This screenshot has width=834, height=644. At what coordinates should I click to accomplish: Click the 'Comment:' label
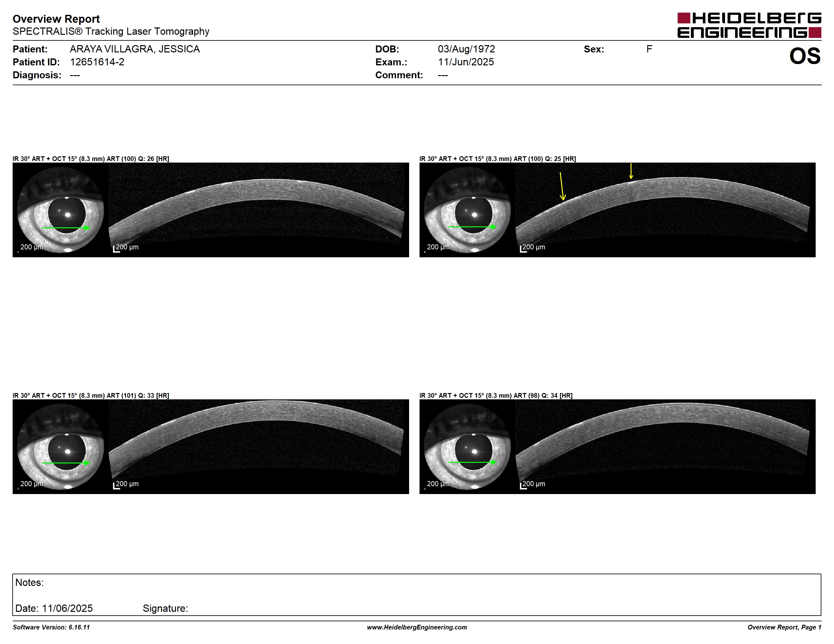click(x=399, y=75)
